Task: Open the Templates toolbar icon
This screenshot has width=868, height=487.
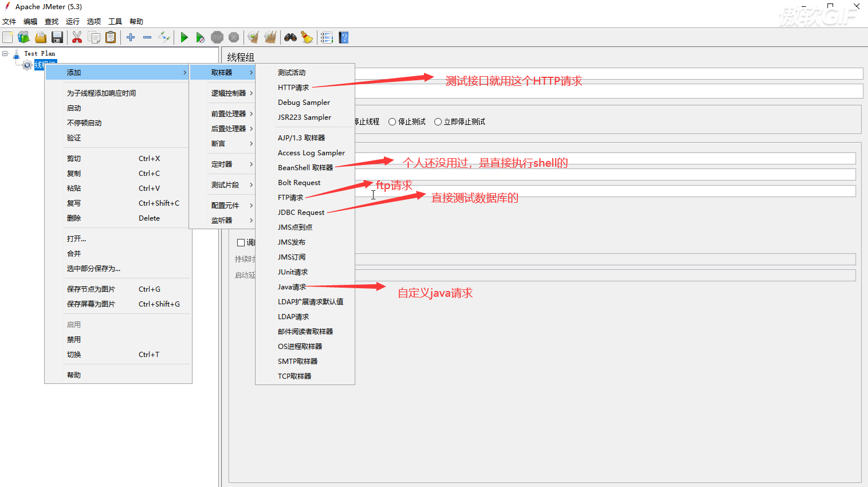Action: point(23,38)
